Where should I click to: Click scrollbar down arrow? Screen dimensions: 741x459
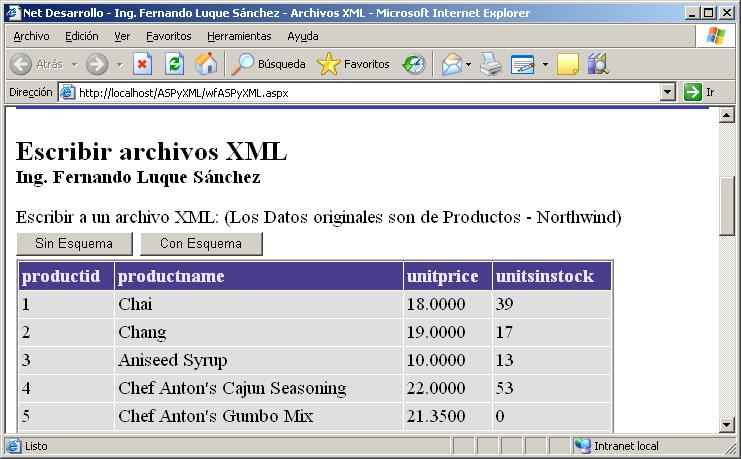(x=726, y=424)
